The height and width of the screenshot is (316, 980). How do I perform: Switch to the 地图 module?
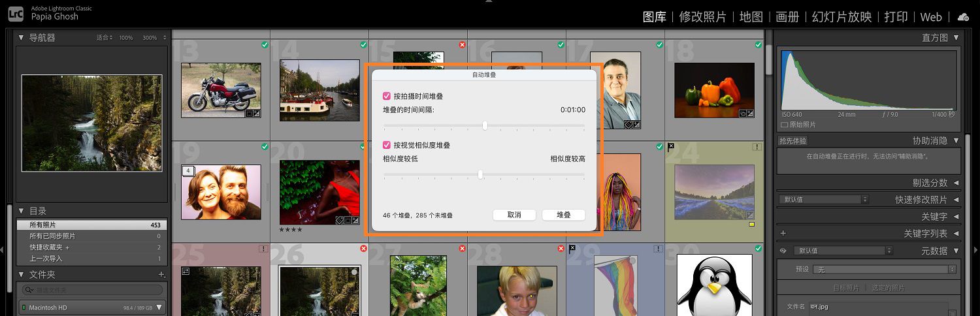751,17
